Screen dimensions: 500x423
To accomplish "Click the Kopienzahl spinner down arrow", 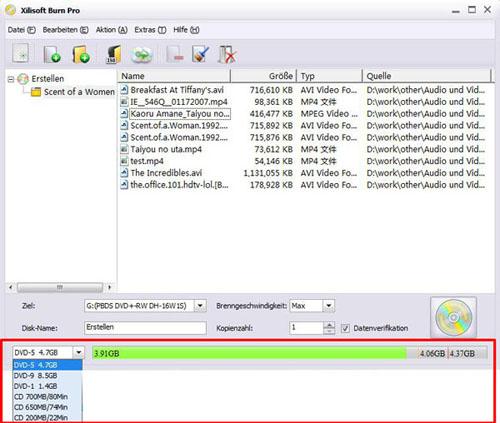I will coord(329,331).
